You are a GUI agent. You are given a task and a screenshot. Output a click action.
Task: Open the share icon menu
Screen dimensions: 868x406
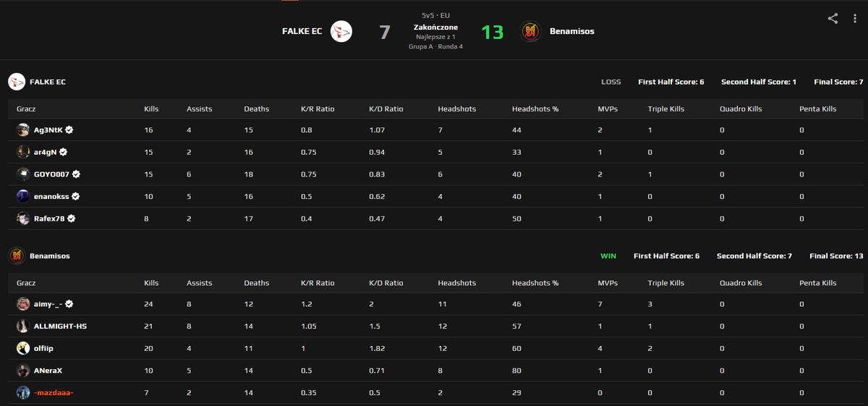[833, 19]
